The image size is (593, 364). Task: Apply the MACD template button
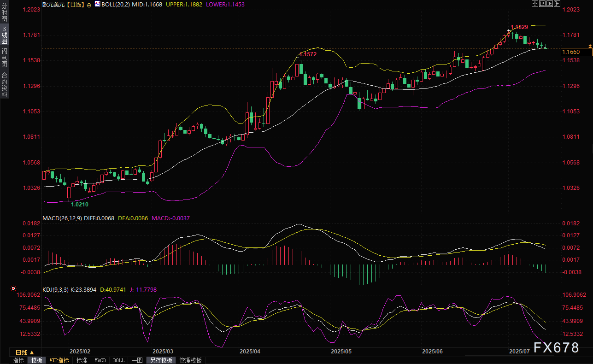100,360
